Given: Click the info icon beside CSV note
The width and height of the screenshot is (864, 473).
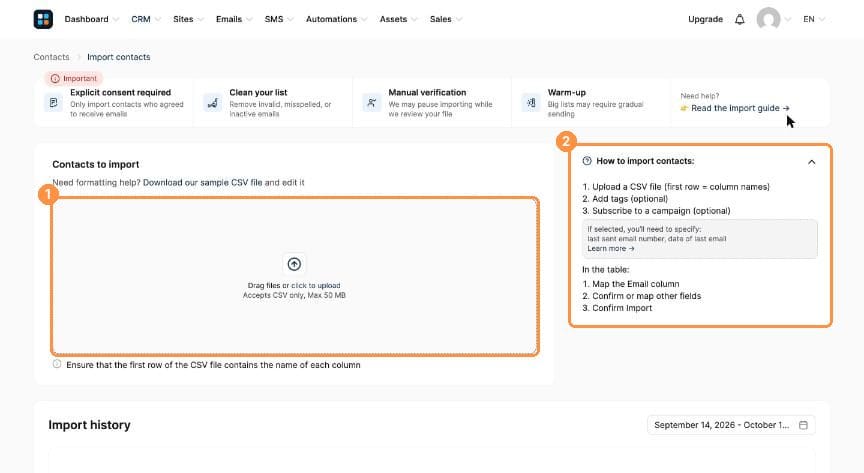Looking at the screenshot, I should point(57,364).
